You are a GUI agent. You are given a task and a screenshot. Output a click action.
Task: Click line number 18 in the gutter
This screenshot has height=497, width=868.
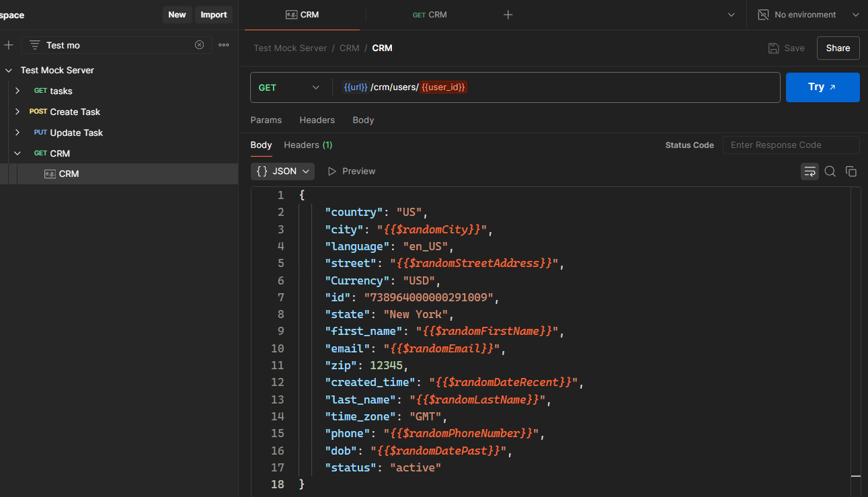(278, 484)
